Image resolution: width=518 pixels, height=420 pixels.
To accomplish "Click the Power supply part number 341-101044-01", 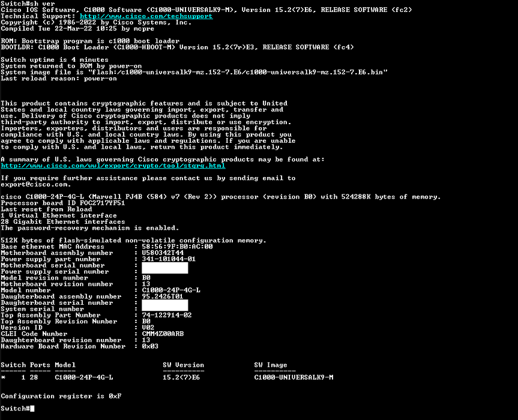I will (169, 259).
